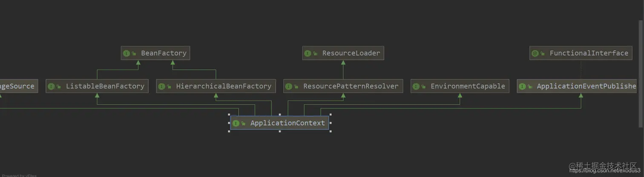This screenshot has width=644, height=177.
Task: Select the BeanFactory node
Action: (x=155, y=53)
